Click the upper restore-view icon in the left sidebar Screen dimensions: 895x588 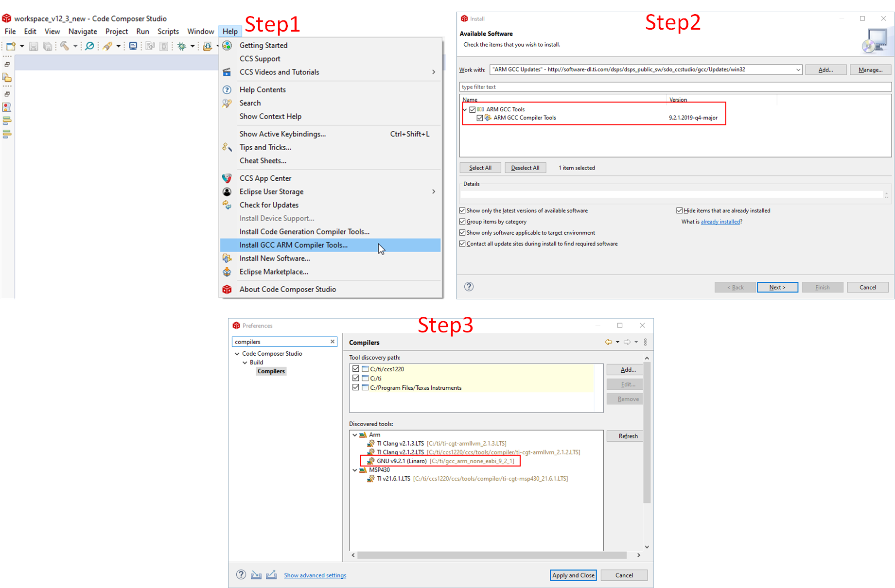(7, 64)
